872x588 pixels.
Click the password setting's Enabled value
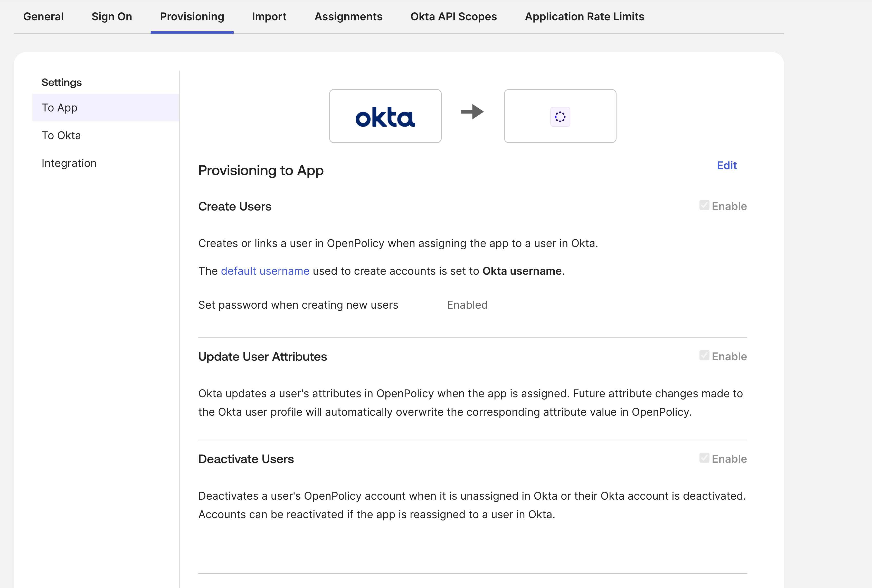(x=467, y=305)
